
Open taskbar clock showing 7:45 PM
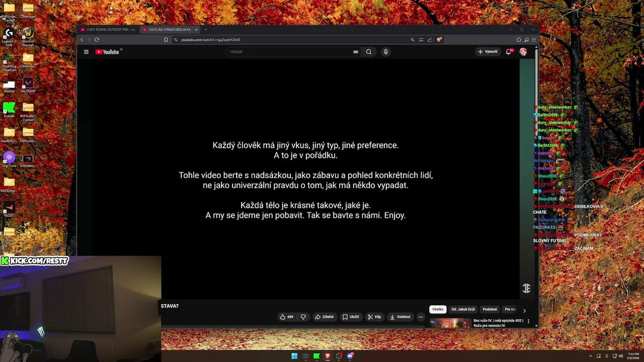633,356
